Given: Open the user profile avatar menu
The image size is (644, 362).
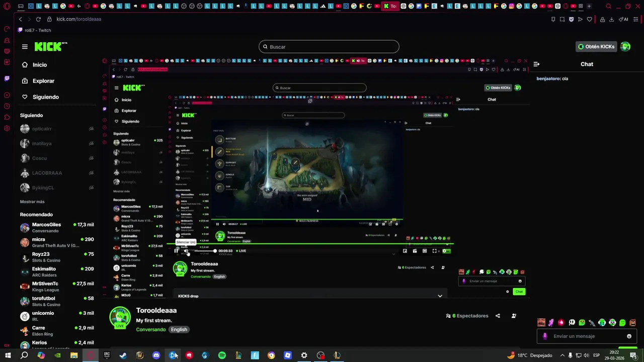Looking at the screenshot, I should tap(625, 47).
